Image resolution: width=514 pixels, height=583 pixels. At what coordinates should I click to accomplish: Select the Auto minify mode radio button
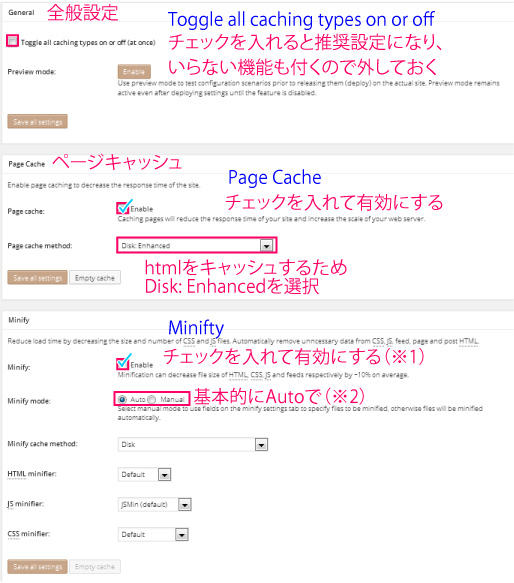(x=122, y=399)
